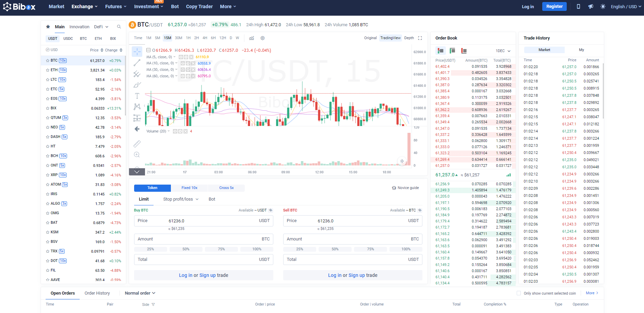644x313 pixels.
Task: Open the Normal order type dropdown
Action: point(140,293)
